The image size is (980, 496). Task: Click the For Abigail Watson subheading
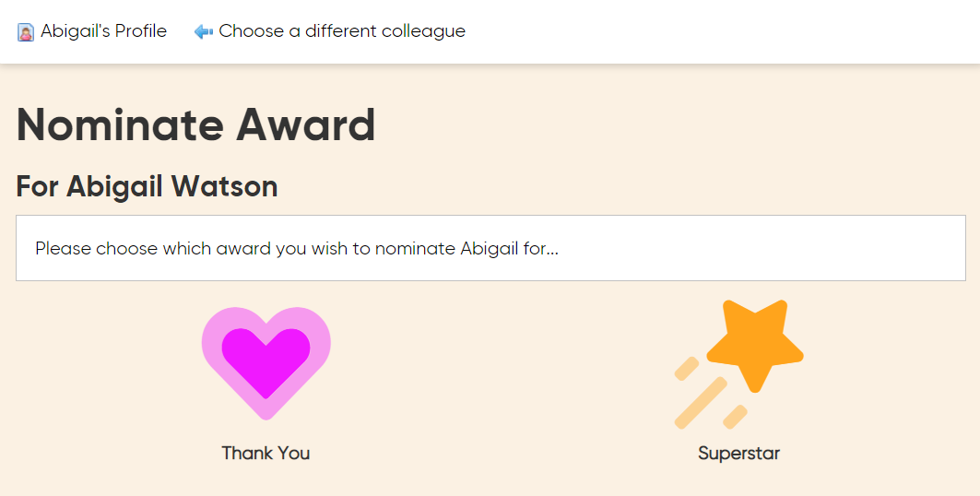(x=147, y=186)
